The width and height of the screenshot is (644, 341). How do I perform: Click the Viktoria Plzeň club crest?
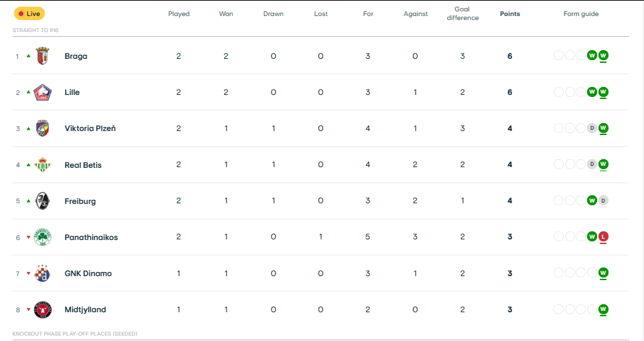pyautogui.click(x=42, y=128)
